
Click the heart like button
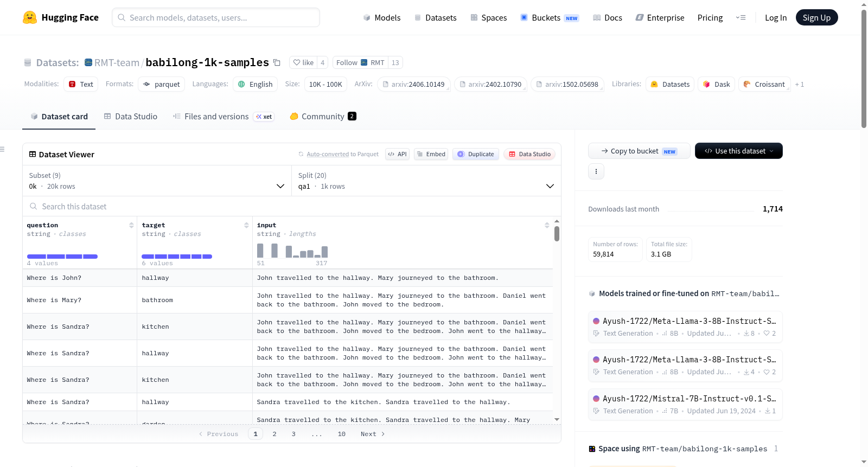(x=303, y=62)
